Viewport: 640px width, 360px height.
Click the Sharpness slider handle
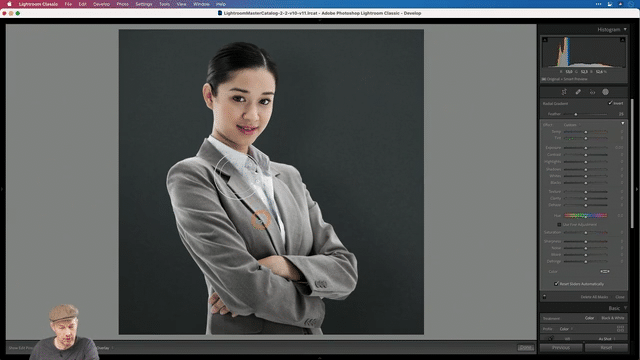click(586, 242)
